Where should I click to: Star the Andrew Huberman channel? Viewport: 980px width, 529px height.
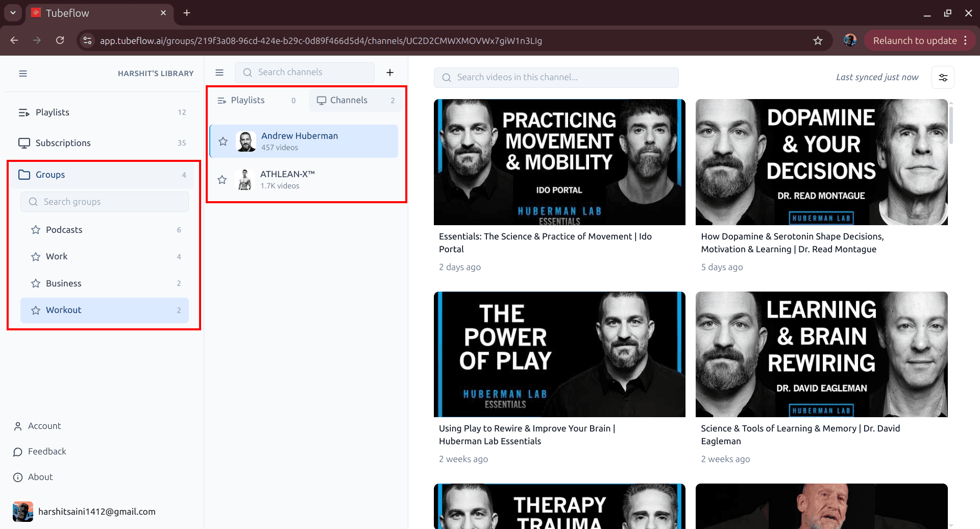click(x=223, y=141)
